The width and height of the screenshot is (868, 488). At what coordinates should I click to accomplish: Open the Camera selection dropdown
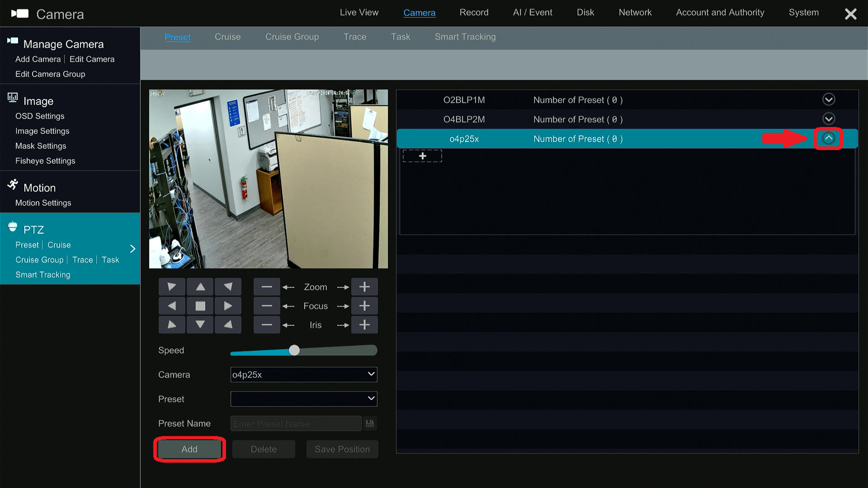click(304, 374)
